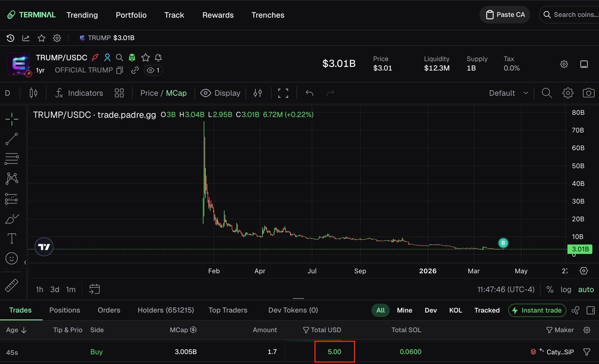
Task: Open the Trenches page
Action: click(268, 15)
